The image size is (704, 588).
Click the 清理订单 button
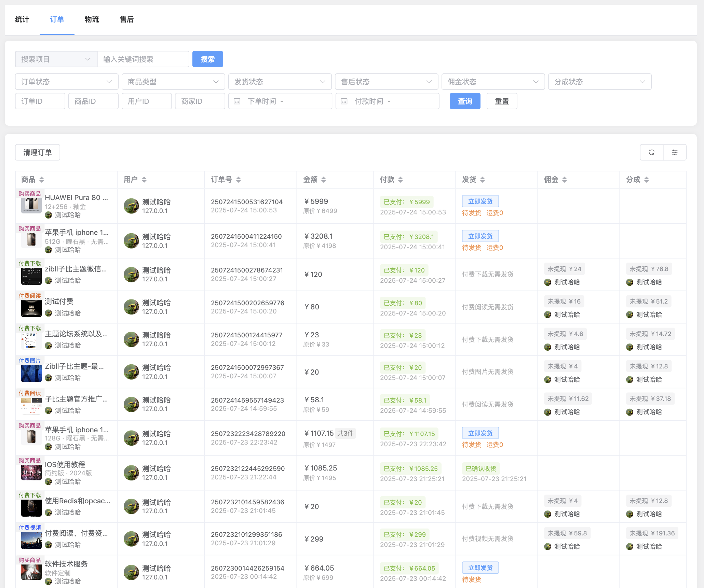(x=38, y=152)
